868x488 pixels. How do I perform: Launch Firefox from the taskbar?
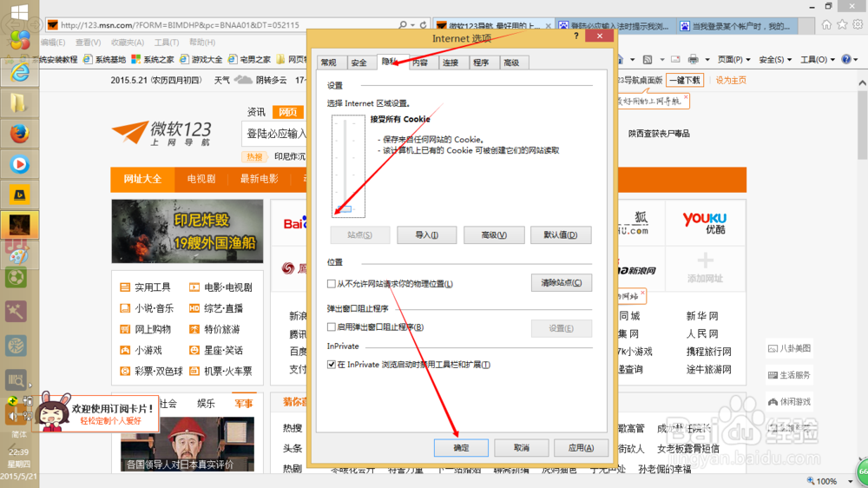click(19, 134)
